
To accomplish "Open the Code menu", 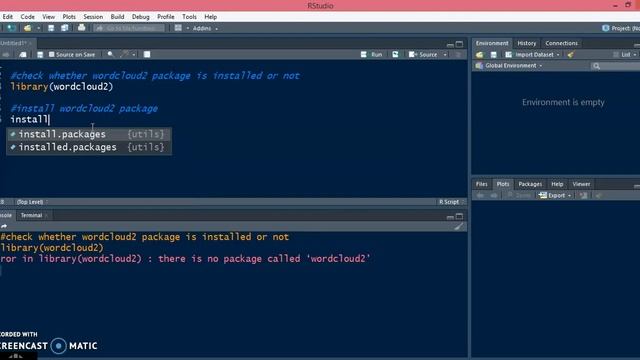I will point(27,17).
